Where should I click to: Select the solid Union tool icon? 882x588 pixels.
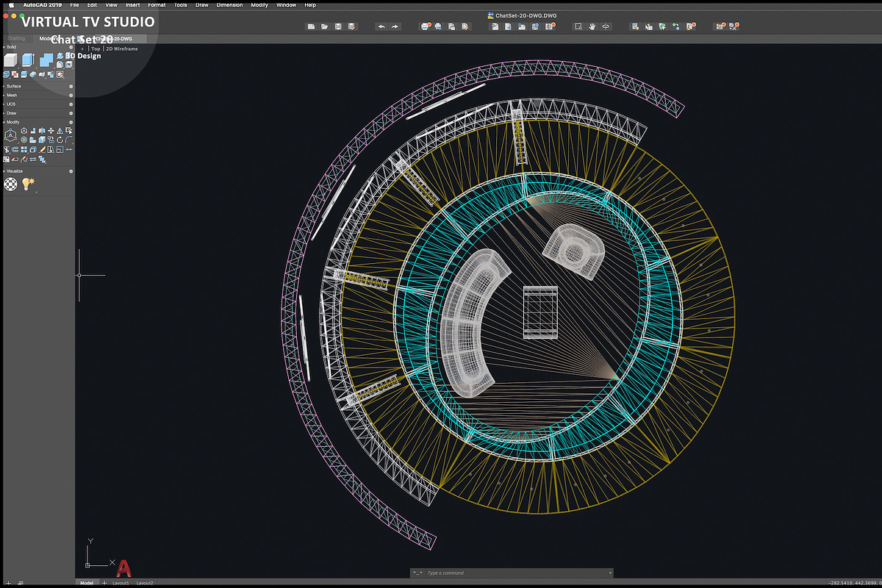pos(46,60)
